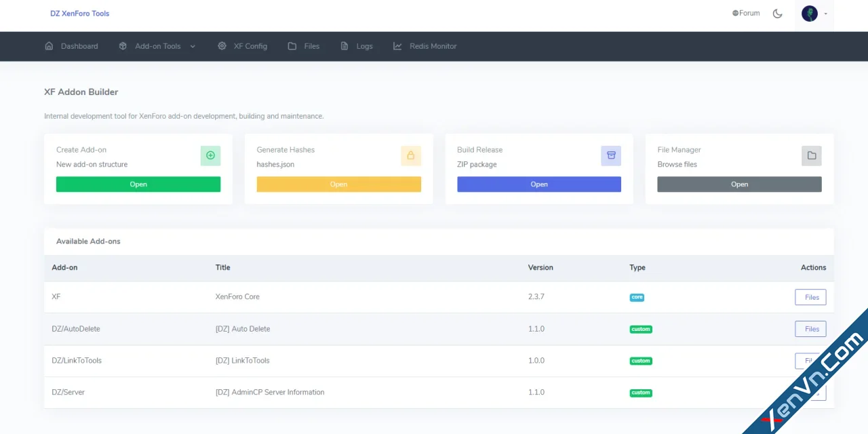Viewport: 868px width, 434px height.
Task: Click the core type badge for XenForo Core
Action: tap(637, 297)
